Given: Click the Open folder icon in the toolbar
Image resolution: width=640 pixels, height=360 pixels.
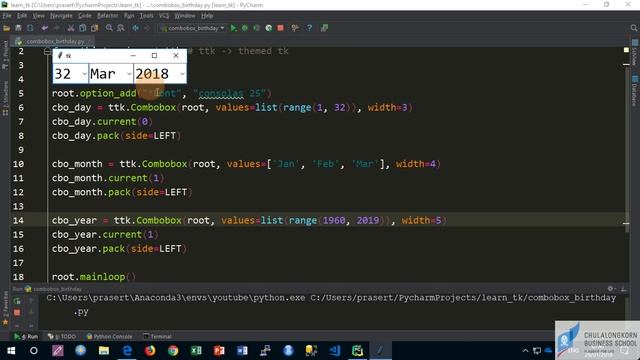Looking at the screenshot, I should coord(7,28).
